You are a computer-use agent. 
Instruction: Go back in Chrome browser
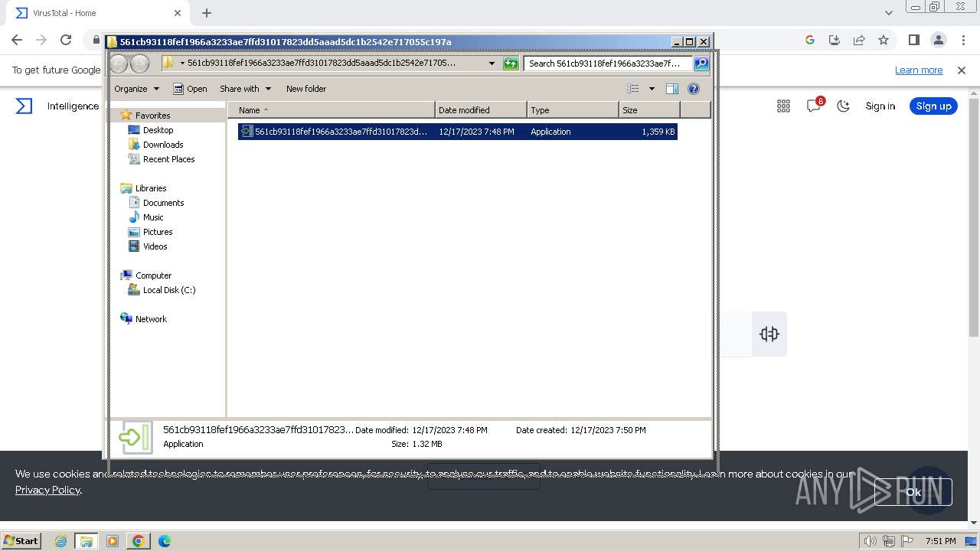click(17, 40)
